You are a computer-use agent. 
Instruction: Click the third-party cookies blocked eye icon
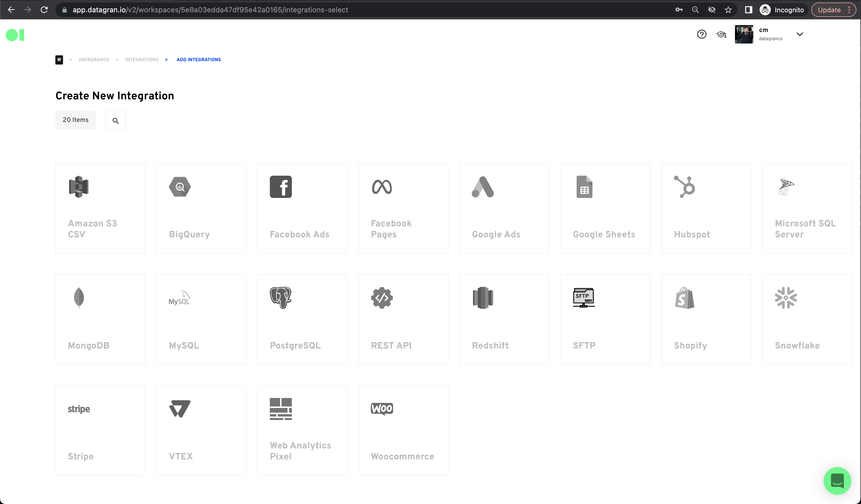(712, 10)
